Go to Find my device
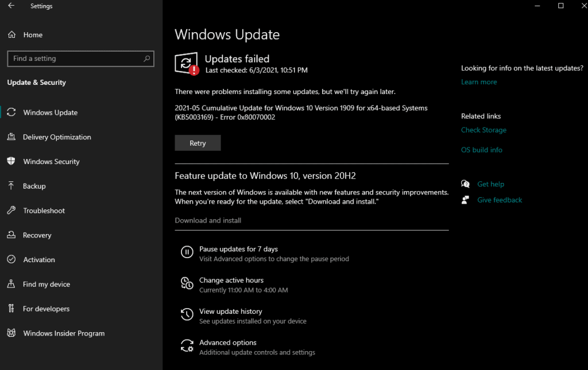Image resolution: width=588 pixels, height=370 pixels. point(46,285)
